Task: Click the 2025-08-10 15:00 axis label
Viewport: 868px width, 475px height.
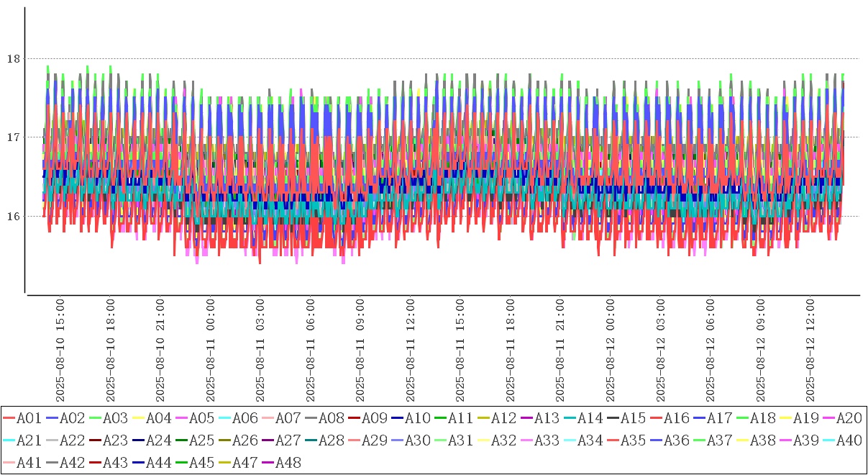Action: pyautogui.click(x=60, y=350)
